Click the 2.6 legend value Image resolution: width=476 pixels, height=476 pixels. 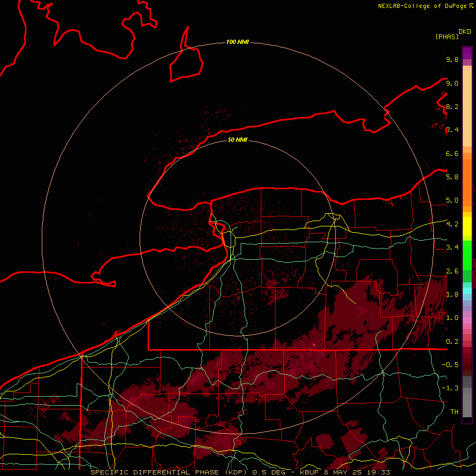click(x=452, y=271)
